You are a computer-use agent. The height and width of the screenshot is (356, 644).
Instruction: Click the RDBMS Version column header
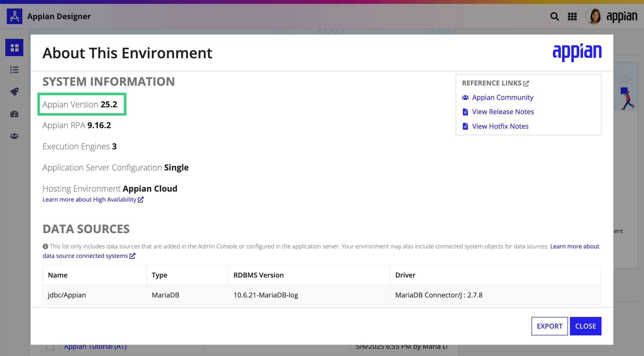tap(309, 275)
